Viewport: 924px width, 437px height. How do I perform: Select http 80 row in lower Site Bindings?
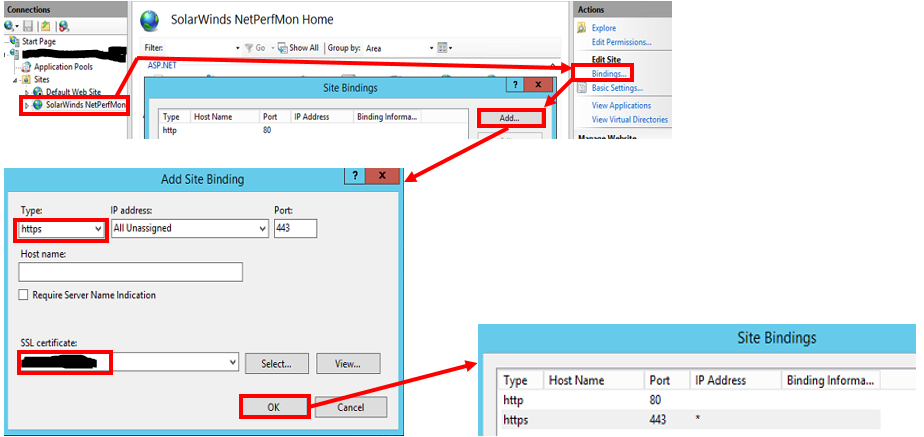pos(689,400)
